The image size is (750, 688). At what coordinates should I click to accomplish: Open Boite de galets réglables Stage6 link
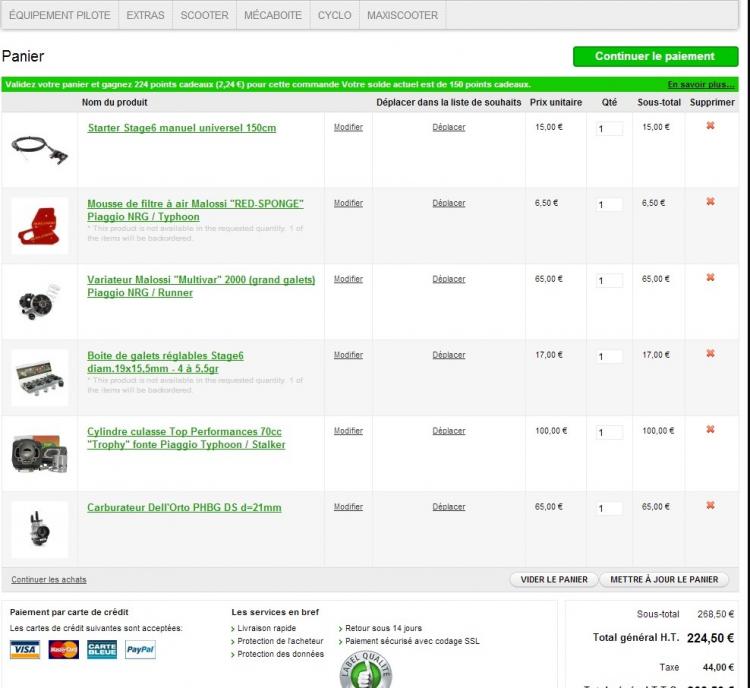(x=165, y=362)
